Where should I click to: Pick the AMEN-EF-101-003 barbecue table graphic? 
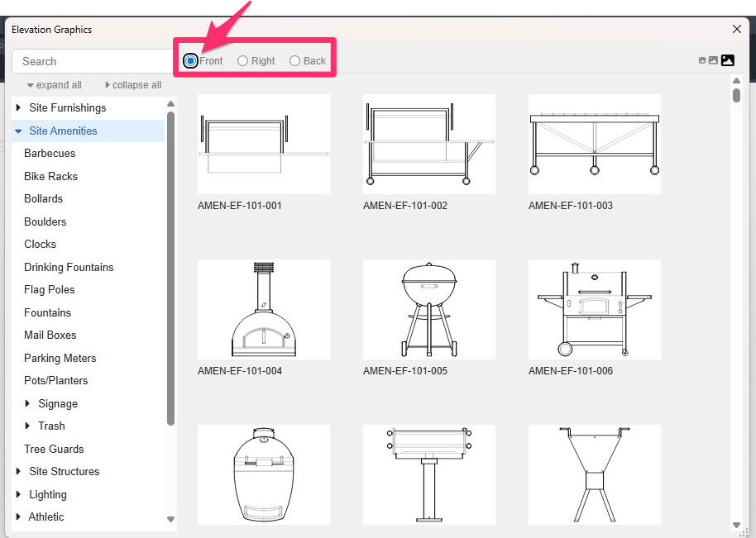[x=594, y=144]
